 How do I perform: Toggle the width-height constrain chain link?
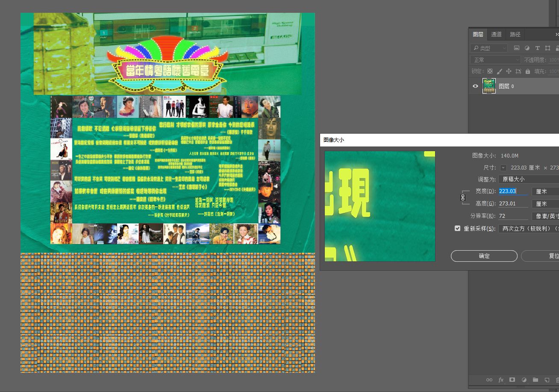(462, 197)
